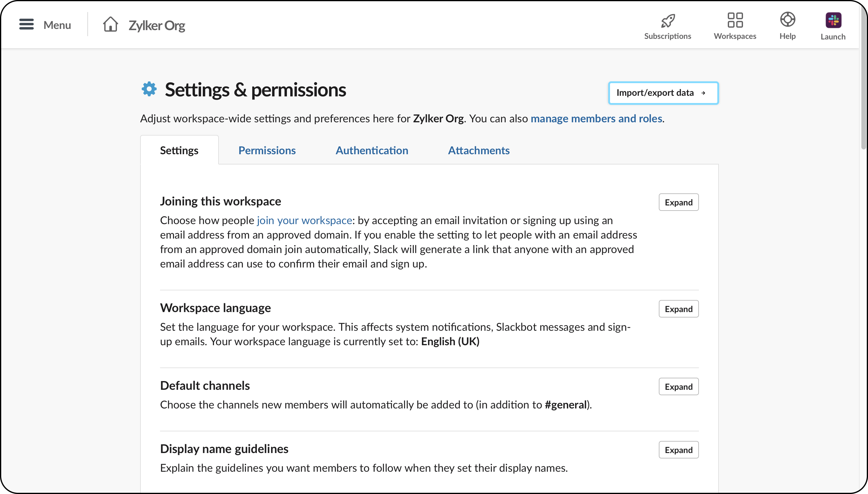Open the Attachments tab

pyautogui.click(x=479, y=150)
